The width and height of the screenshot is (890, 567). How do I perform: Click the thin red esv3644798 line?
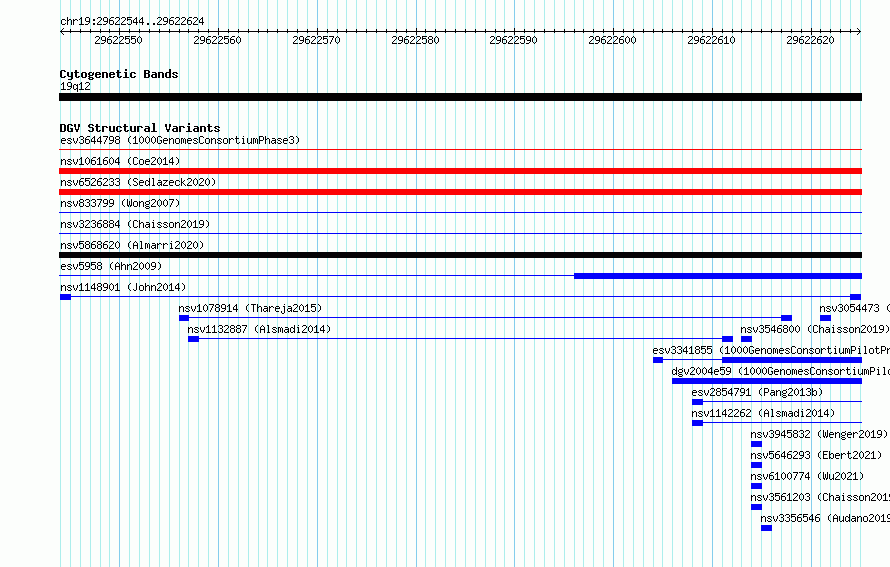460,150
